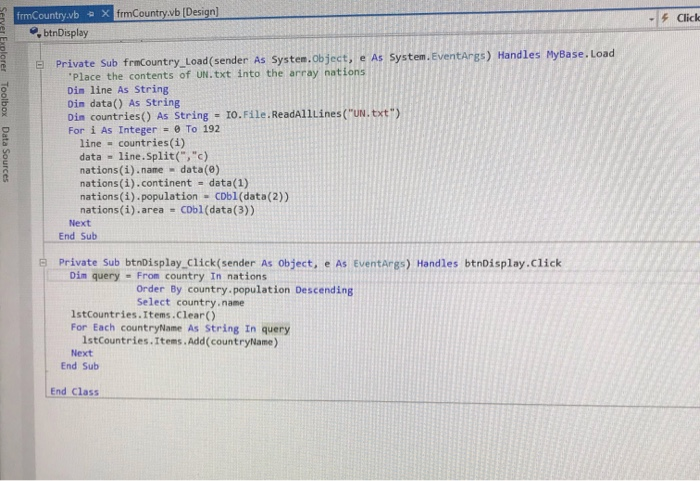Viewport: 700px width, 481px height.
Task: Click the 'Dim line As String' line
Action: pyautogui.click(x=118, y=90)
